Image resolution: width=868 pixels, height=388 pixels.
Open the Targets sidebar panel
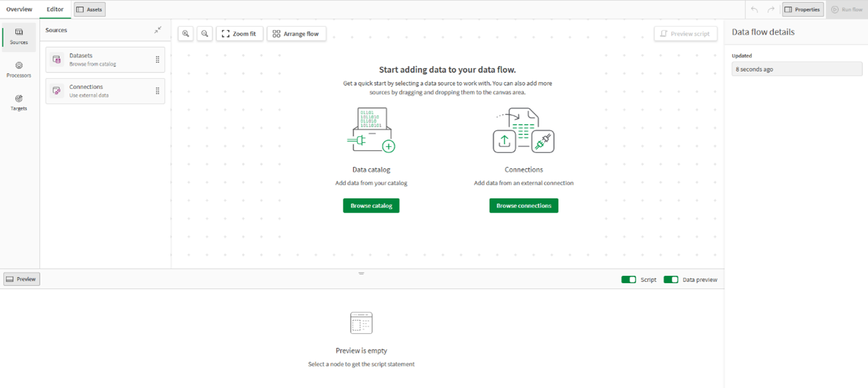(x=19, y=102)
